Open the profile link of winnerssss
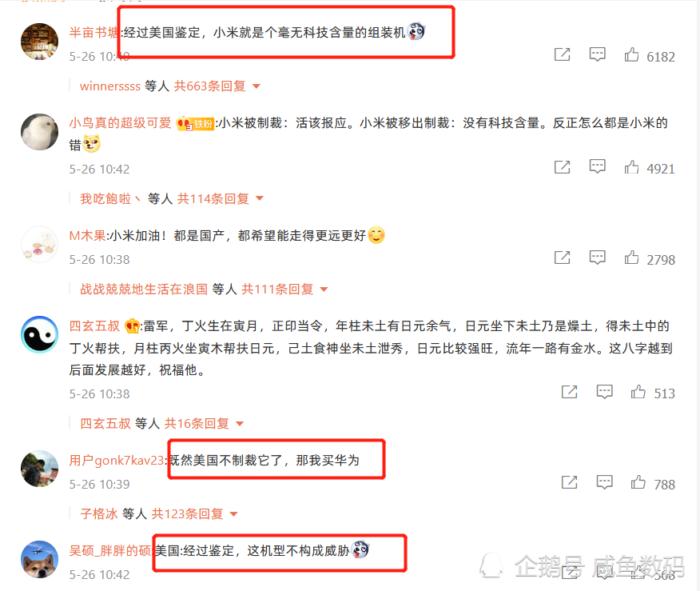Viewport: 700px width, 591px height. click(109, 86)
